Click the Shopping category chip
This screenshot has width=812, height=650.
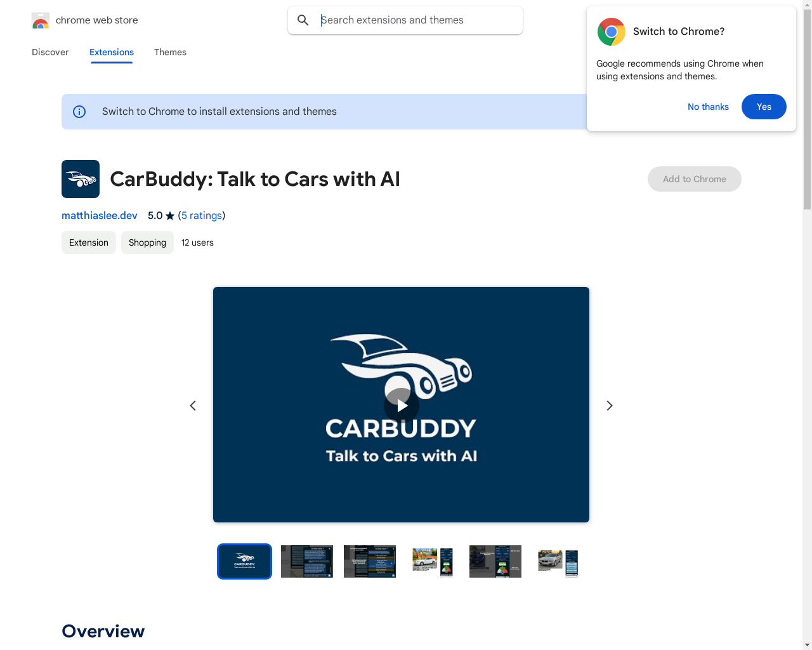[147, 242]
